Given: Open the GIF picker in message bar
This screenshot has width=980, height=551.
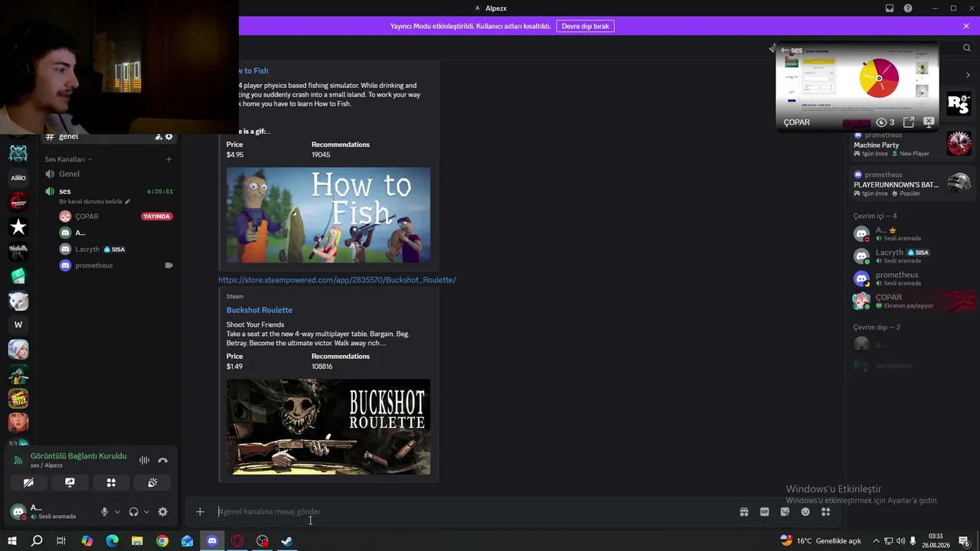Looking at the screenshot, I should tap(764, 512).
